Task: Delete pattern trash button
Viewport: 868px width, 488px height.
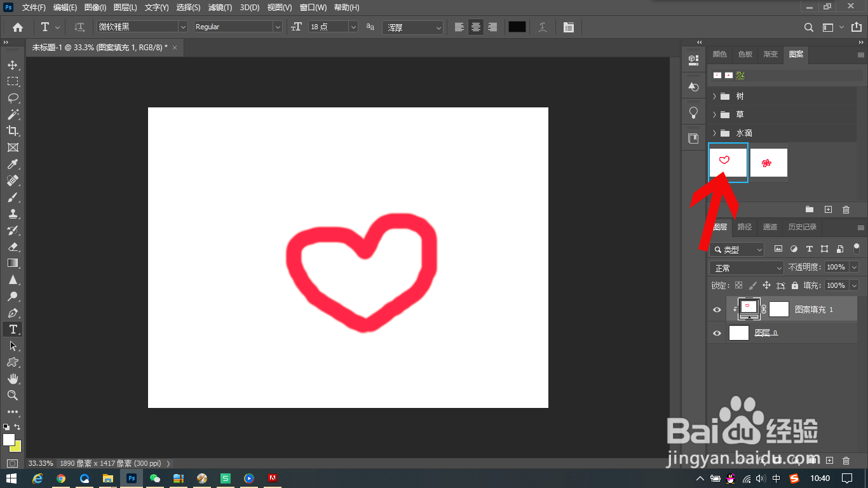Action: pos(846,209)
